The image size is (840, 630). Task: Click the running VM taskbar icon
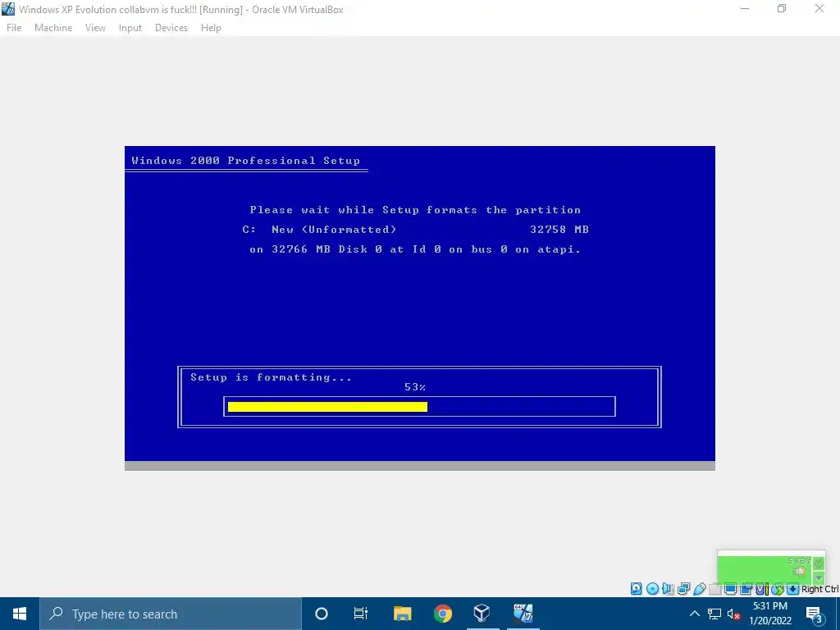[523, 614]
